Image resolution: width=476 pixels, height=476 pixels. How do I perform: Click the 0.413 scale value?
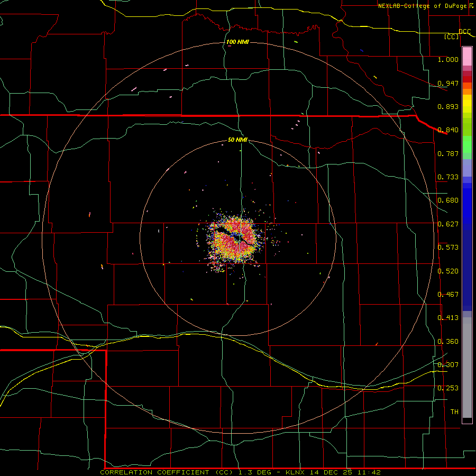tap(448, 318)
